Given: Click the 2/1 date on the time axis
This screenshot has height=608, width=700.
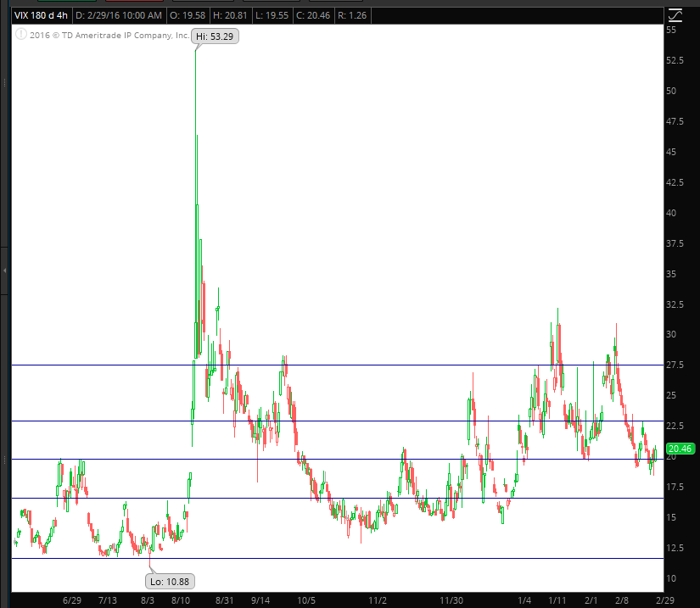Looking at the screenshot, I should coord(591,600).
